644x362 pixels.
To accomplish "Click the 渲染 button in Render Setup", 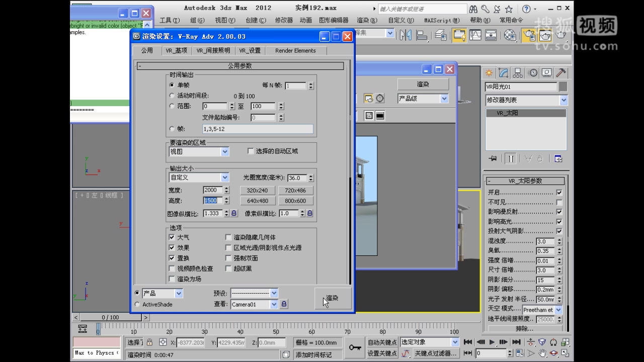I will (332, 298).
